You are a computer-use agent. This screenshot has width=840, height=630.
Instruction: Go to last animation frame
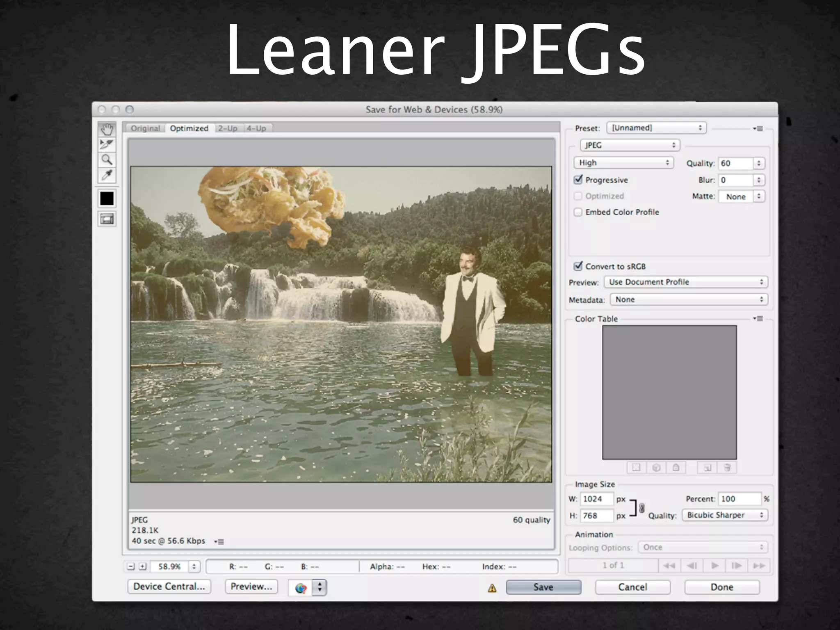click(759, 566)
